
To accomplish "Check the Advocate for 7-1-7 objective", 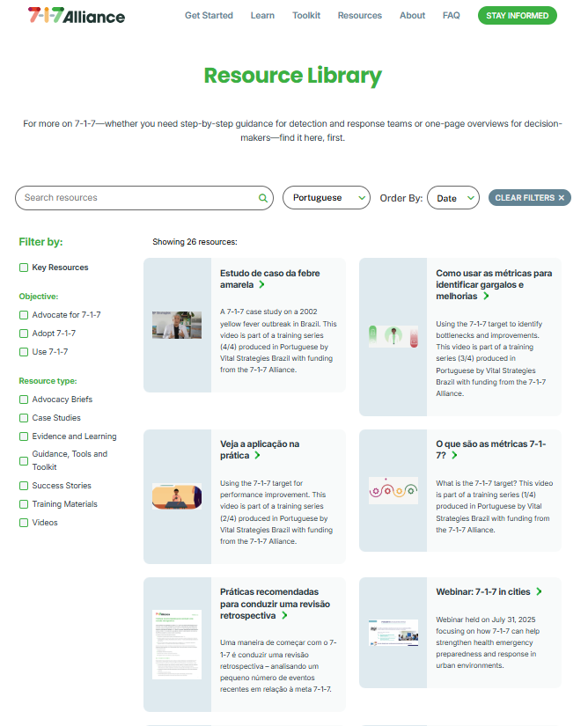I will 24,315.
